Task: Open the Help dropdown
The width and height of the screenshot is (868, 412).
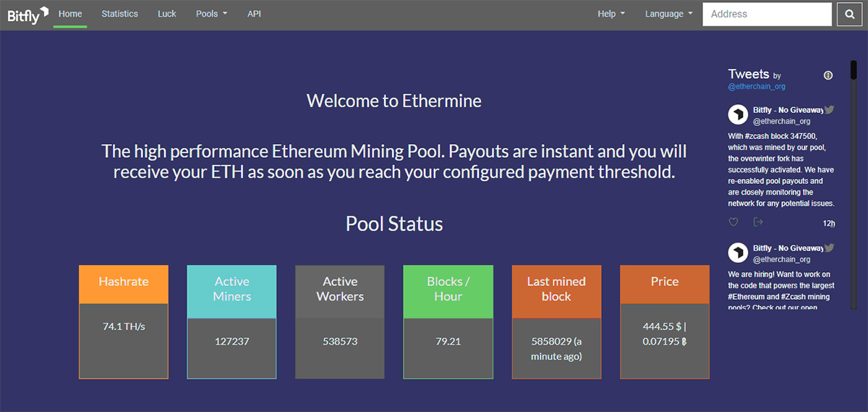Action: tap(611, 14)
